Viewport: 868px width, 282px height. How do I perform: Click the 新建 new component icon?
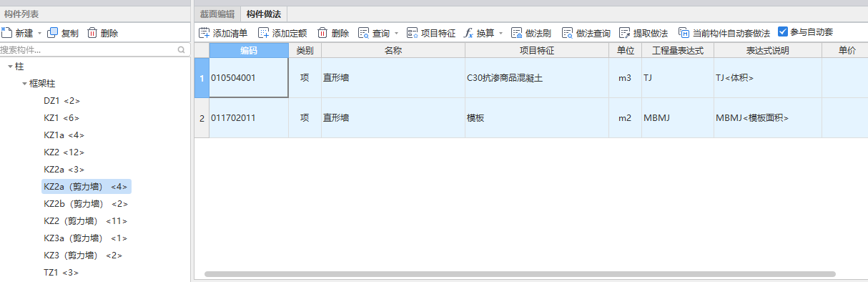[x=7, y=33]
